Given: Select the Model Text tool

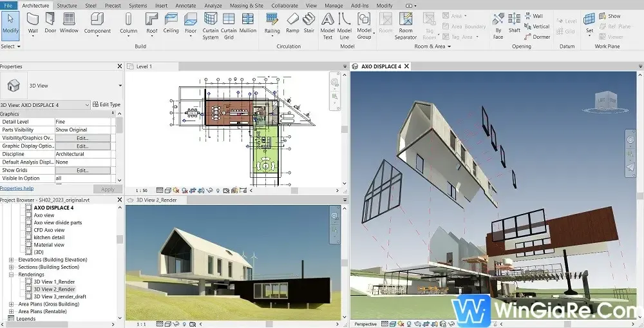Looking at the screenshot, I should point(327,26).
